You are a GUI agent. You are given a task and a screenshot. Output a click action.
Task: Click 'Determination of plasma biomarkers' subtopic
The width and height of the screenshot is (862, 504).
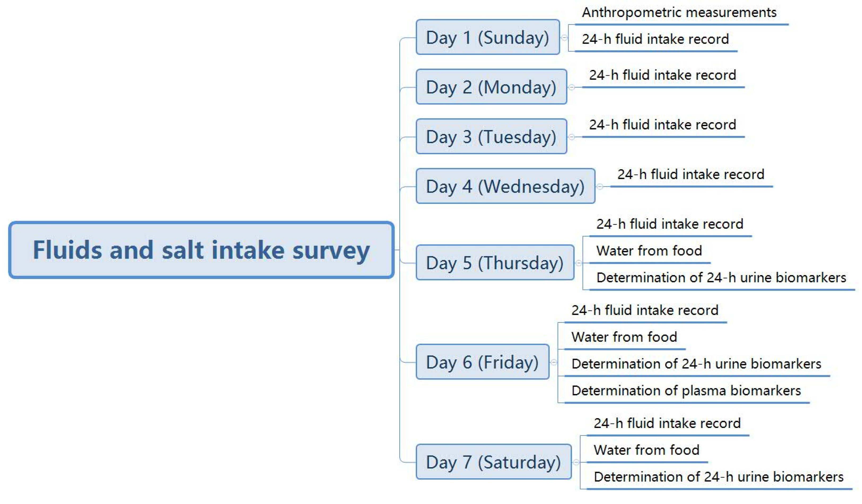(x=686, y=391)
